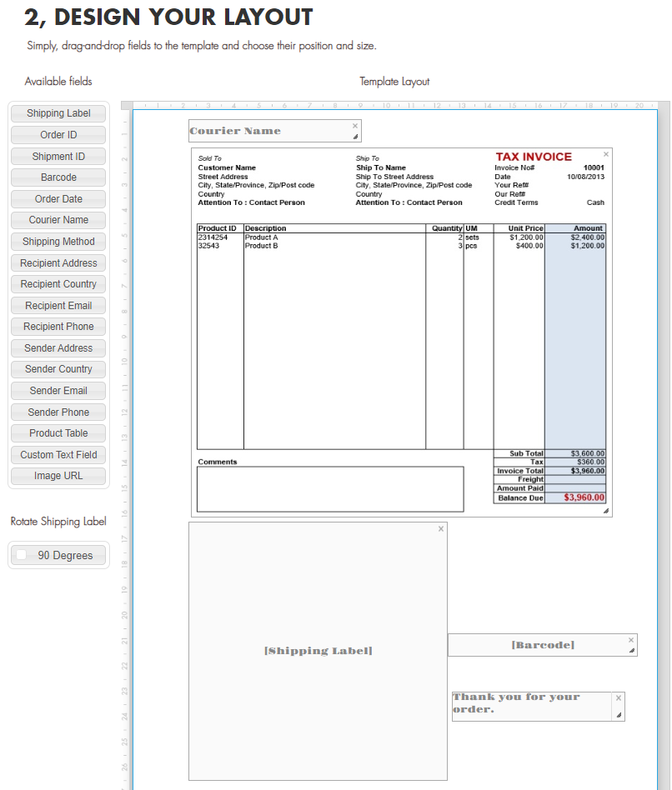This screenshot has width=672, height=790.
Task: Remove the Courier Name field from template
Action: tap(355, 126)
